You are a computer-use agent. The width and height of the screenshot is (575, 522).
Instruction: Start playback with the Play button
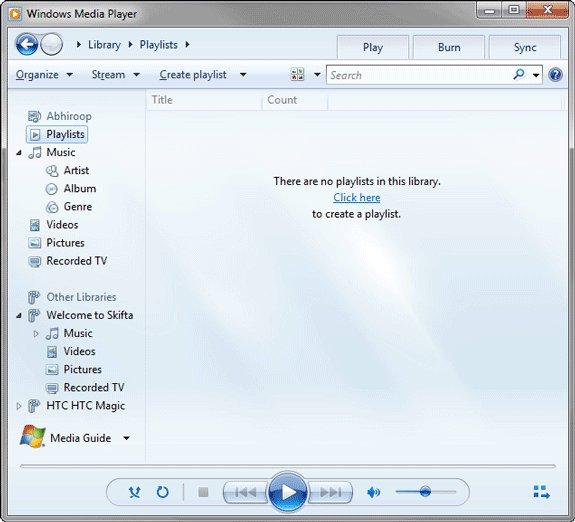pos(288,492)
